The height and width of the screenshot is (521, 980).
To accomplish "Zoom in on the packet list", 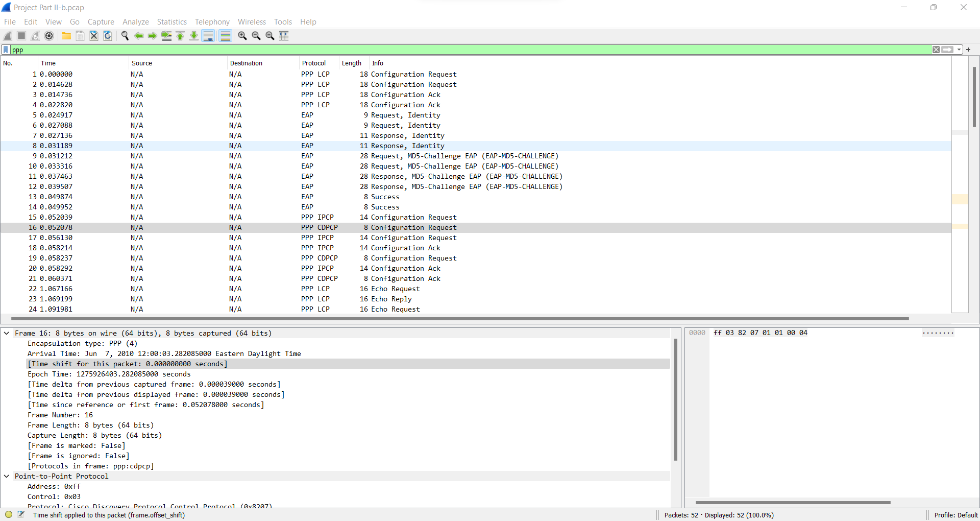I will pyautogui.click(x=242, y=36).
